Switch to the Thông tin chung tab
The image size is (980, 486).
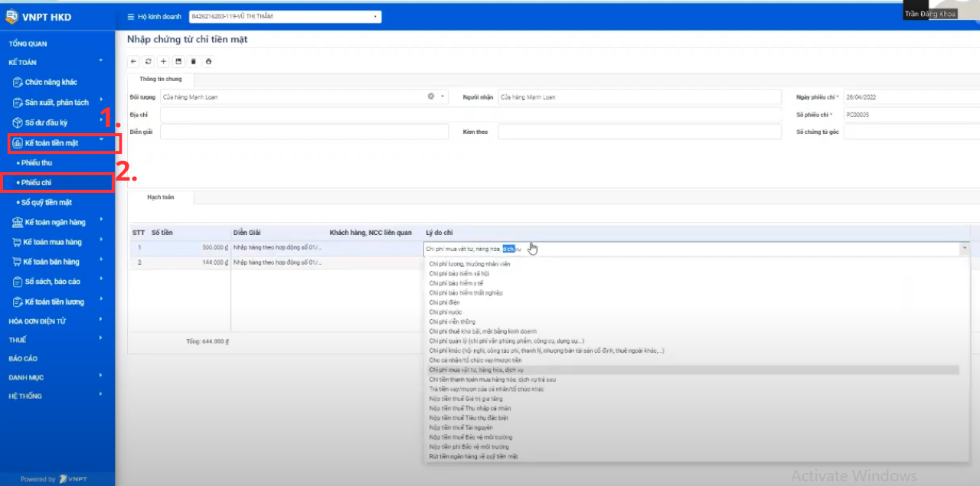(161, 79)
